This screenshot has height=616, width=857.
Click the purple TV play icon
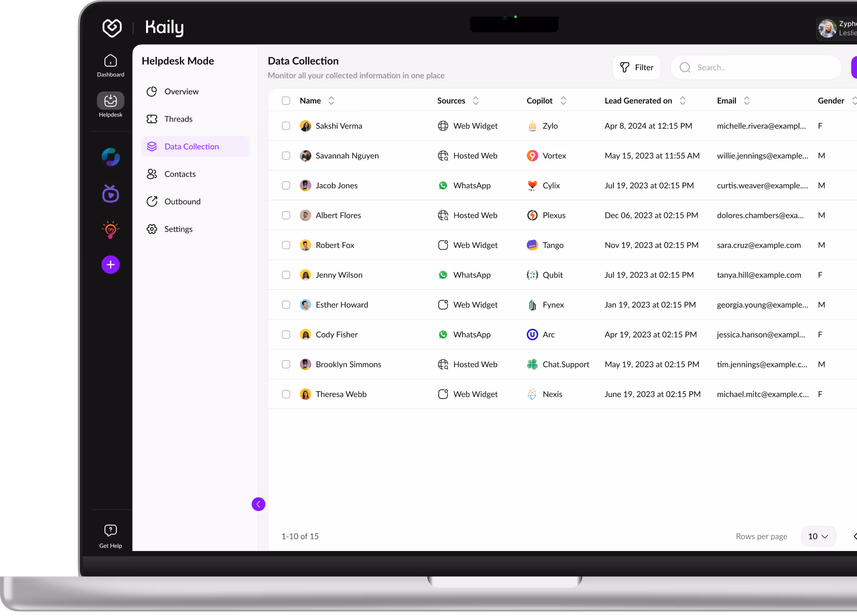110,194
